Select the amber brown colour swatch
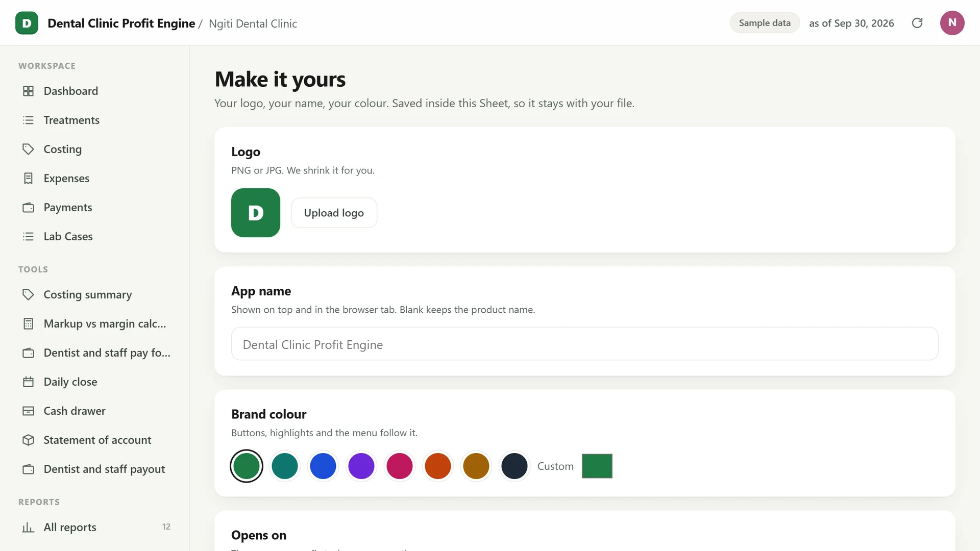This screenshot has height=551, width=980. point(476,466)
